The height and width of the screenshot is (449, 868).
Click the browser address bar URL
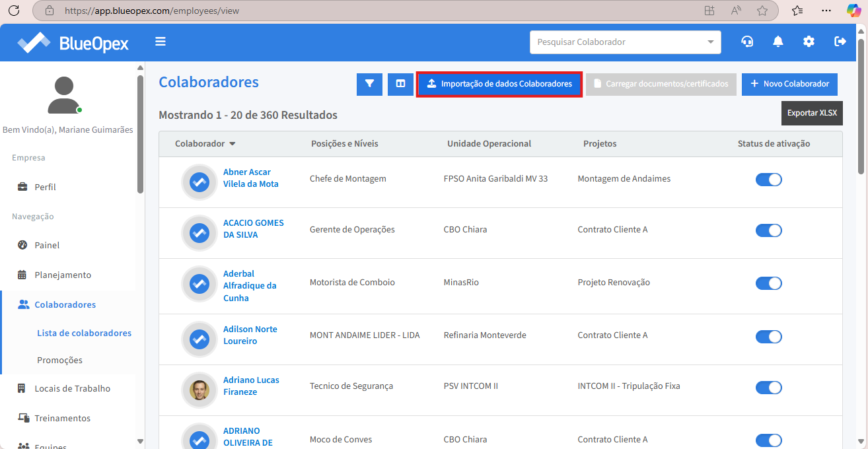[x=152, y=11]
